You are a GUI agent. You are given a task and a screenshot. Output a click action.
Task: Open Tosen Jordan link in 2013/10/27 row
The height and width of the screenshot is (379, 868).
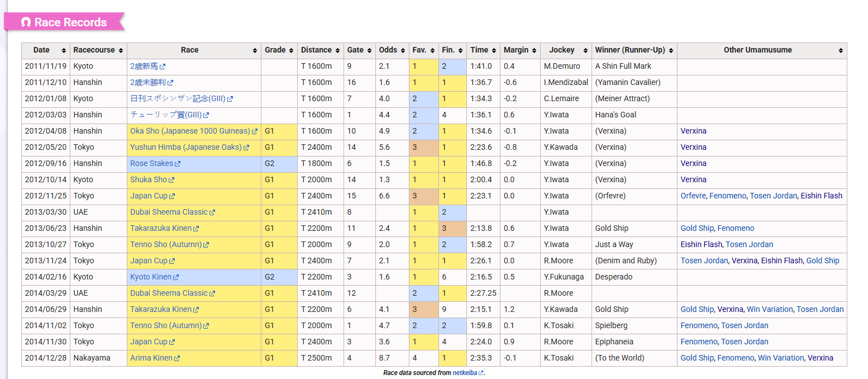pyautogui.click(x=749, y=244)
